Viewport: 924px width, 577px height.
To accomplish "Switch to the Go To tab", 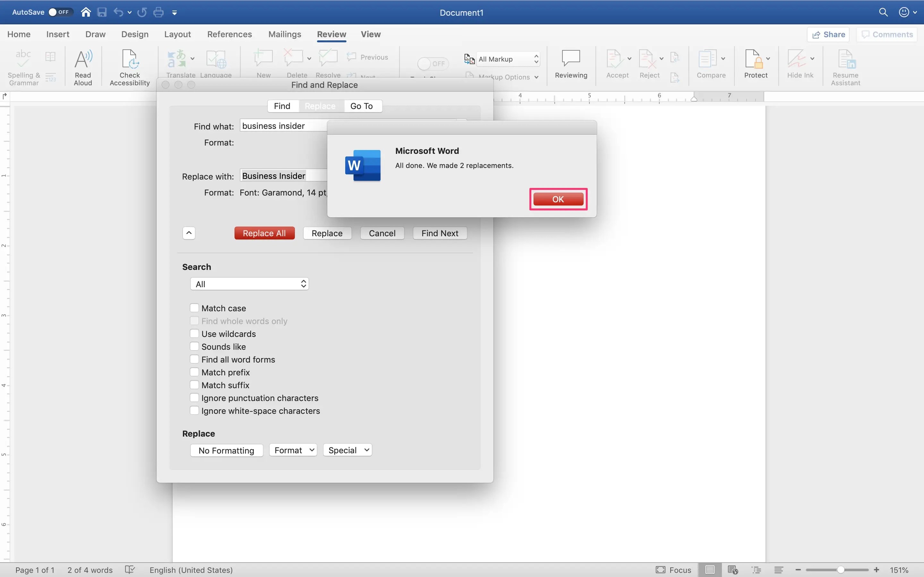I will coord(361,106).
